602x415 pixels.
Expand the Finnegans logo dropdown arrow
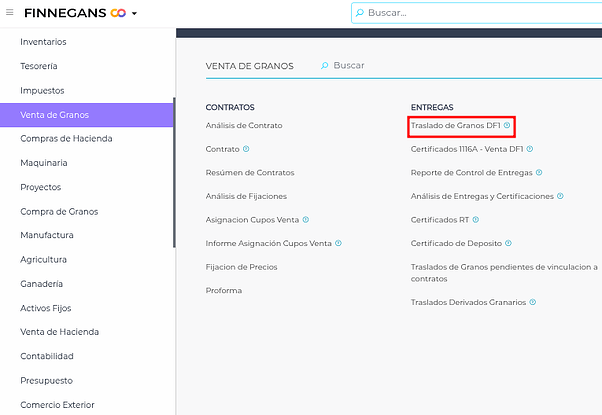coord(134,14)
